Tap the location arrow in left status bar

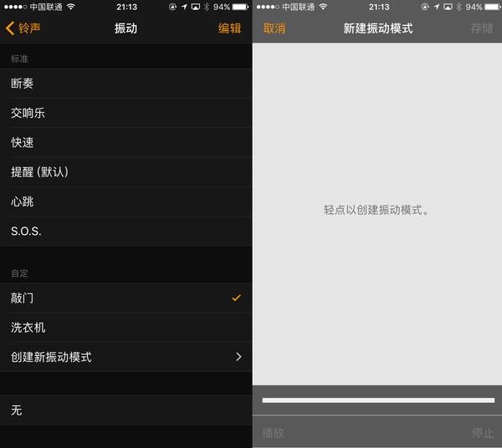(x=184, y=7)
